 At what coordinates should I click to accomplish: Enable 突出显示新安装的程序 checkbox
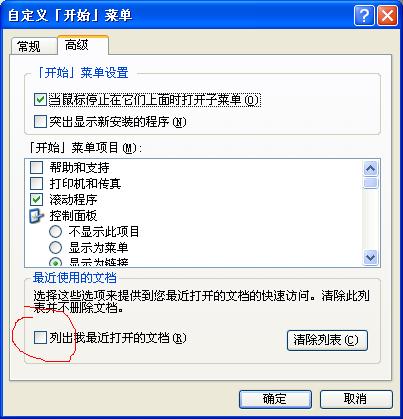(x=40, y=121)
